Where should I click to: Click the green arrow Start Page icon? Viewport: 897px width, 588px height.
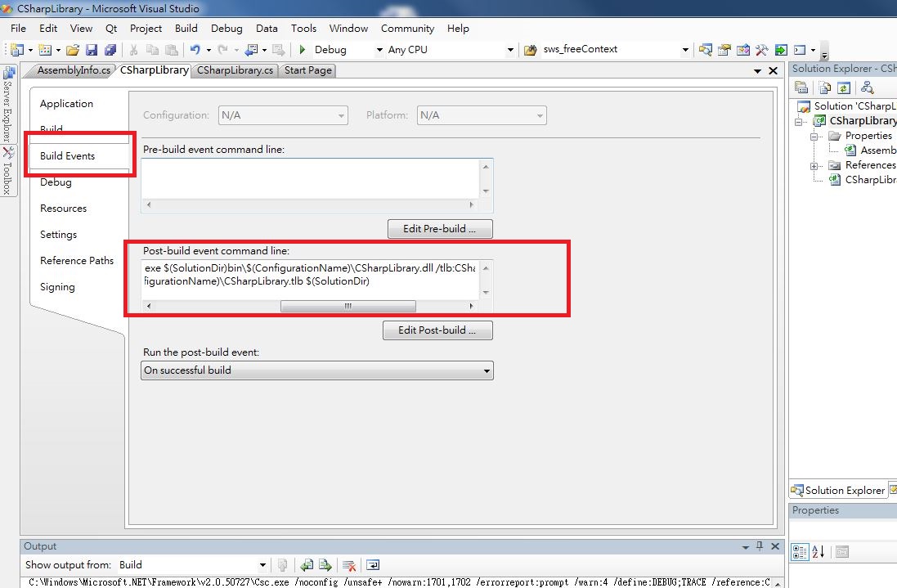click(x=781, y=50)
